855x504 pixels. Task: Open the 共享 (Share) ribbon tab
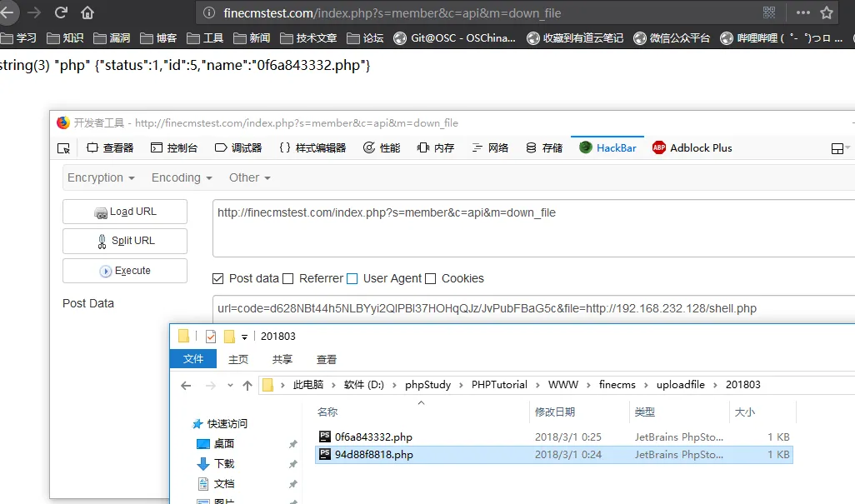[281, 359]
